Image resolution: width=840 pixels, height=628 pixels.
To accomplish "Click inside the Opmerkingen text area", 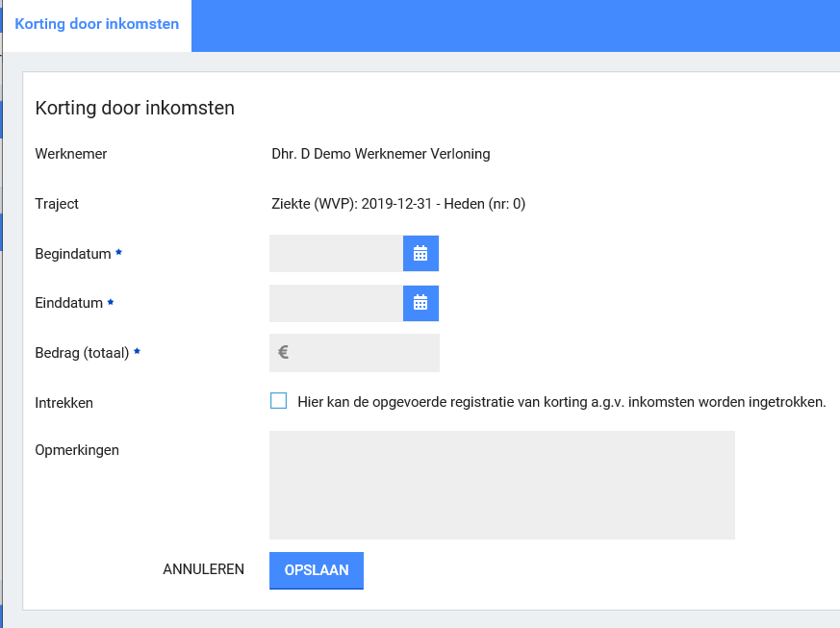I will (501, 485).
